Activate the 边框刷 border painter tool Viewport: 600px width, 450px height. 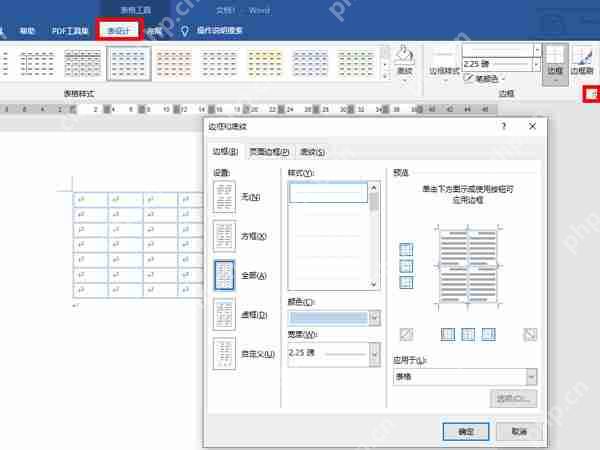point(582,61)
